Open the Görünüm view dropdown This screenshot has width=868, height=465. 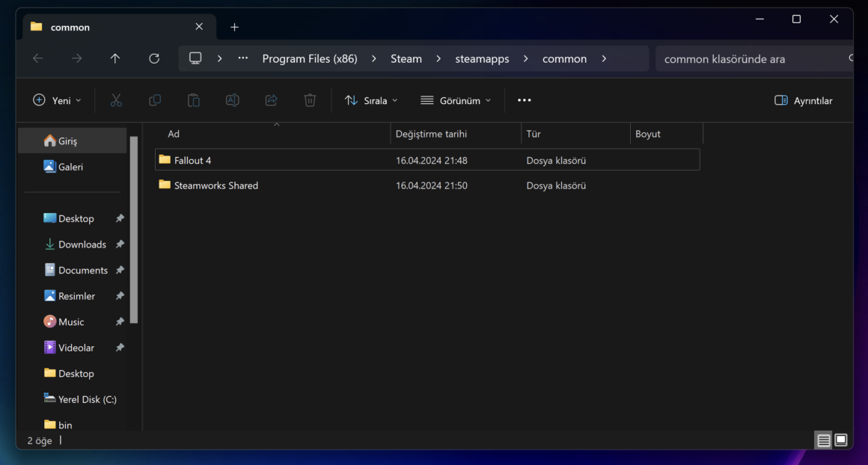tap(456, 101)
